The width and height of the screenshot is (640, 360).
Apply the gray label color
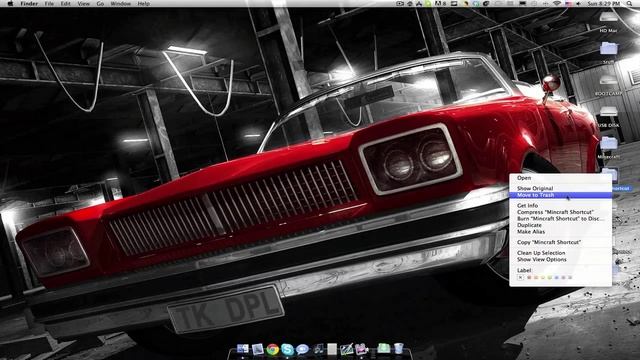(x=570, y=278)
